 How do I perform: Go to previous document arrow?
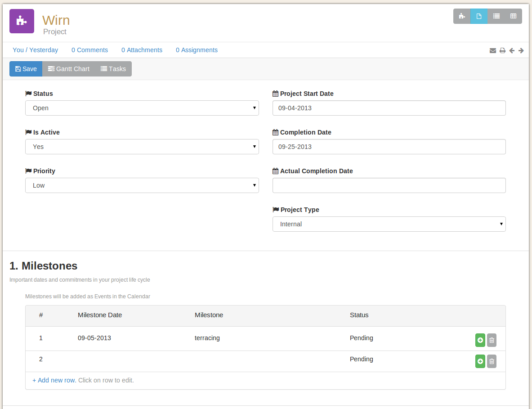pos(512,51)
